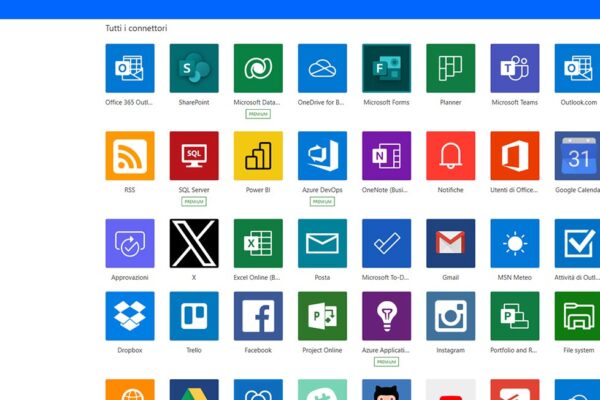Click the Premium badge under Microsoft Dataverse

point(258,114)
